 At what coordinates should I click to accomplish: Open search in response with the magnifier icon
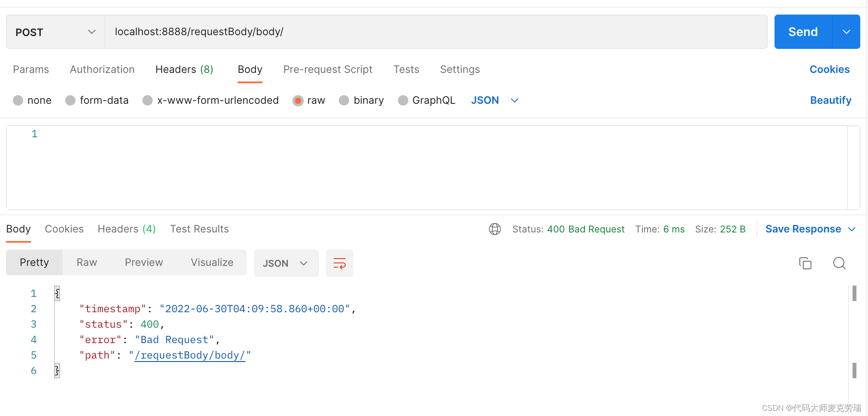point(839,263)
